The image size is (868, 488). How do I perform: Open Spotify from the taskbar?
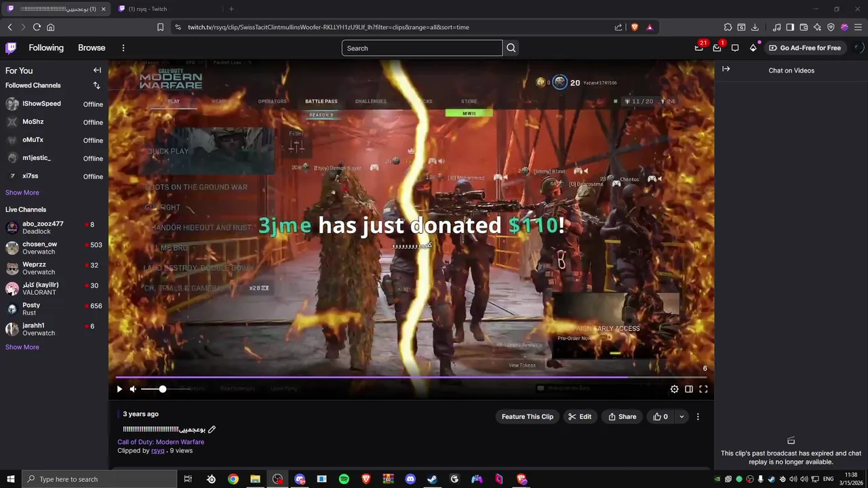pos(344,479)
